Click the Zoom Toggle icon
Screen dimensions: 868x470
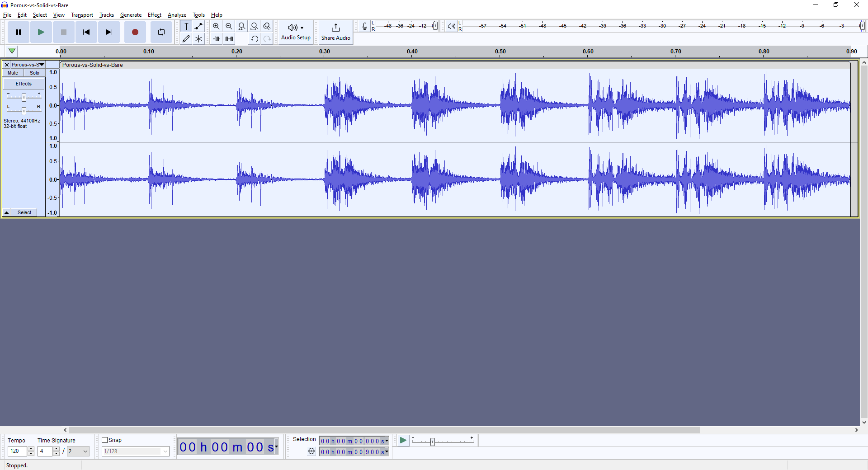(x=267, y=26)
